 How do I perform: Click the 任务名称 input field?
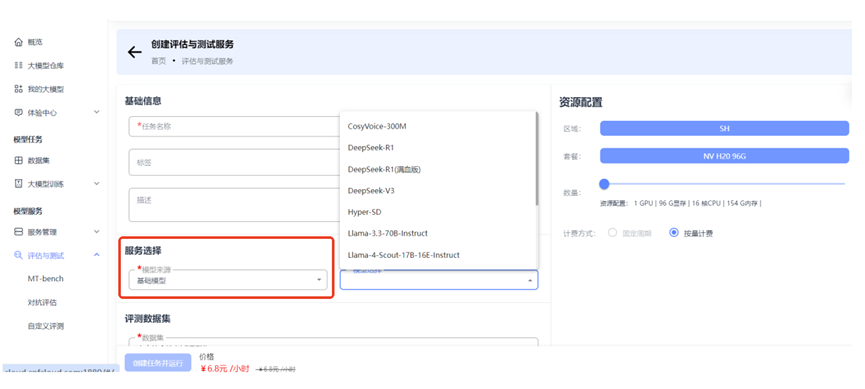pyautogui.click(x=234, y=126)
